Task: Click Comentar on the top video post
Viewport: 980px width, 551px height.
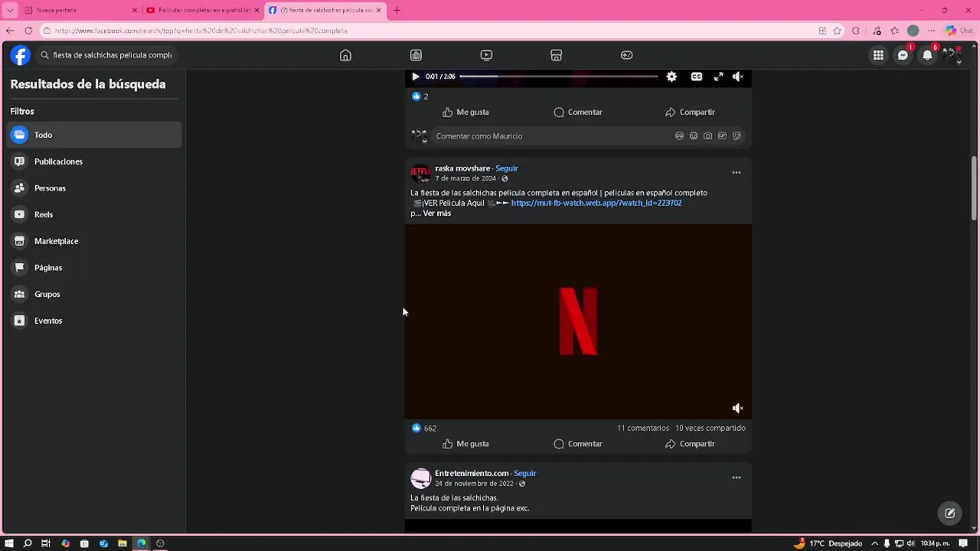Action: [x=578, y=112]
